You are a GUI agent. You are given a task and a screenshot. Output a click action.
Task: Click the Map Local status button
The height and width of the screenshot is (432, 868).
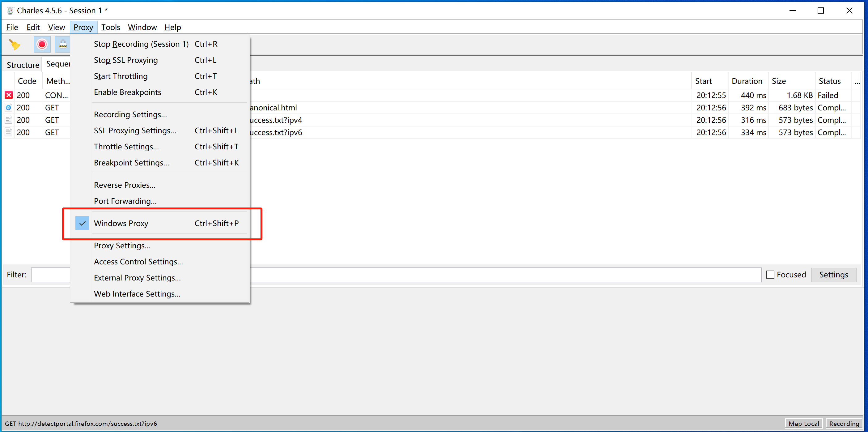tap(804, 424)
